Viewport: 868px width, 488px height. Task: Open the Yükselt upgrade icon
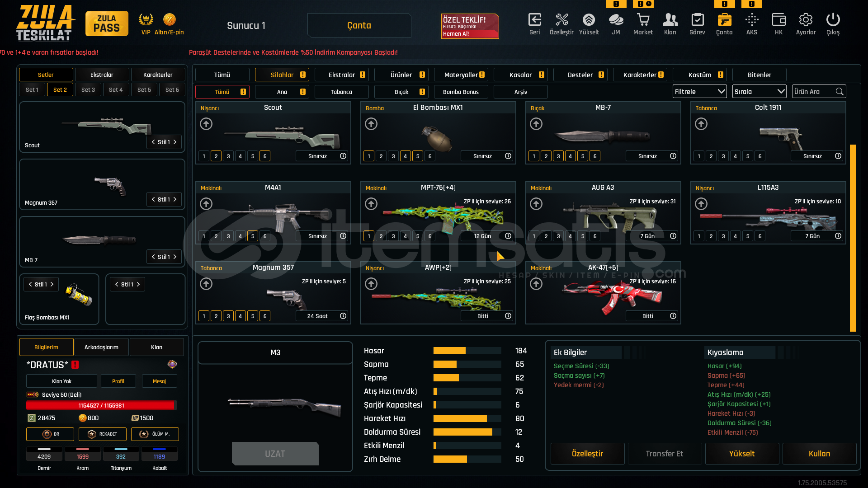[x=589, y=20]
